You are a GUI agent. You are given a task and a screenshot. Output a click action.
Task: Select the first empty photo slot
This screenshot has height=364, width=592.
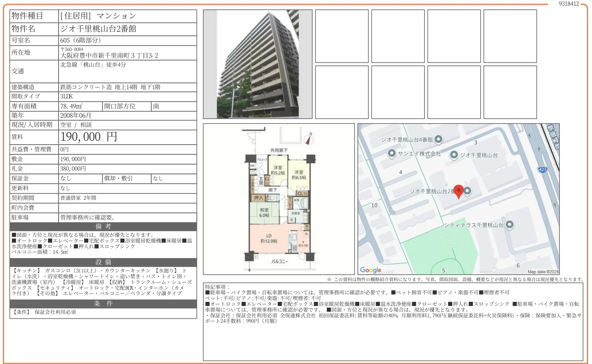point(341,36)
